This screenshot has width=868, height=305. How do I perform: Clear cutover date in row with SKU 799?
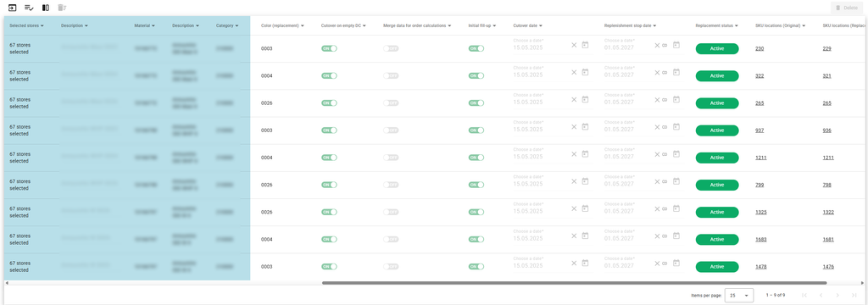[574, 181]
